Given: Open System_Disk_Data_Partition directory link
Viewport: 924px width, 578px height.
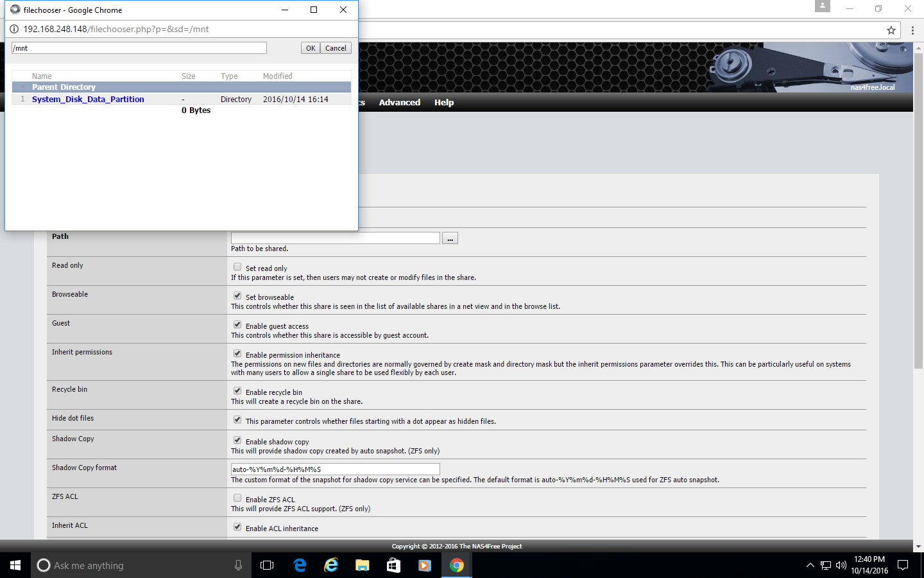Looking at the screenshot, I should (88, 100).
